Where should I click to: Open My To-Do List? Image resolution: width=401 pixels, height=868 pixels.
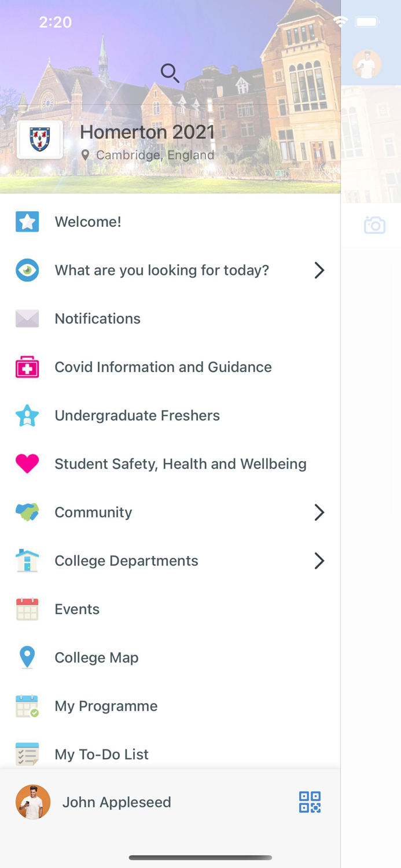101,754
